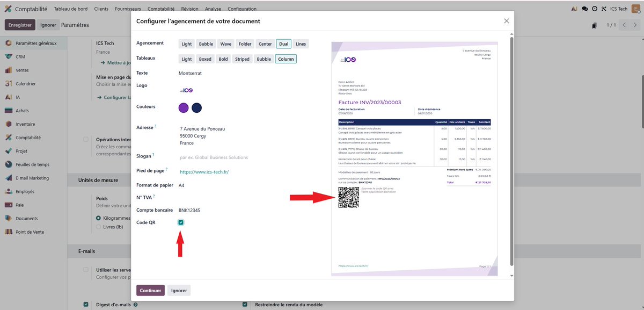Open the dark navy secondary color swatch
This screenshot has height=310, width=644.
coord(196,108)
